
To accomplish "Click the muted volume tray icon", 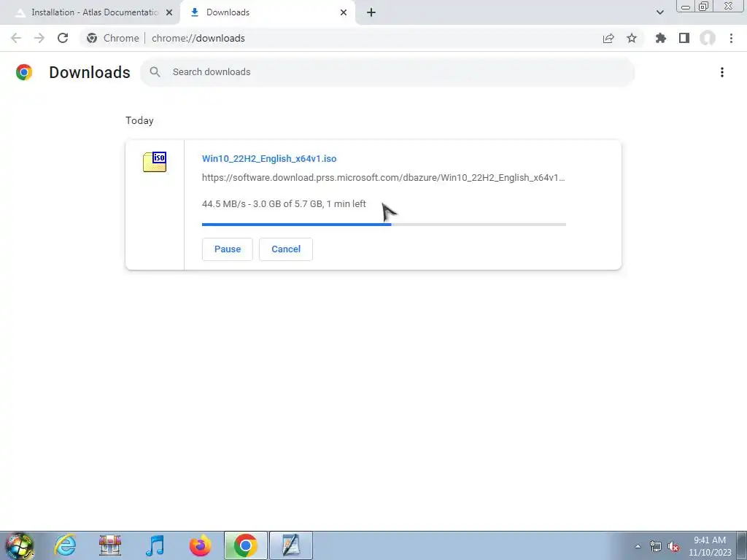I will click(673, 547).
